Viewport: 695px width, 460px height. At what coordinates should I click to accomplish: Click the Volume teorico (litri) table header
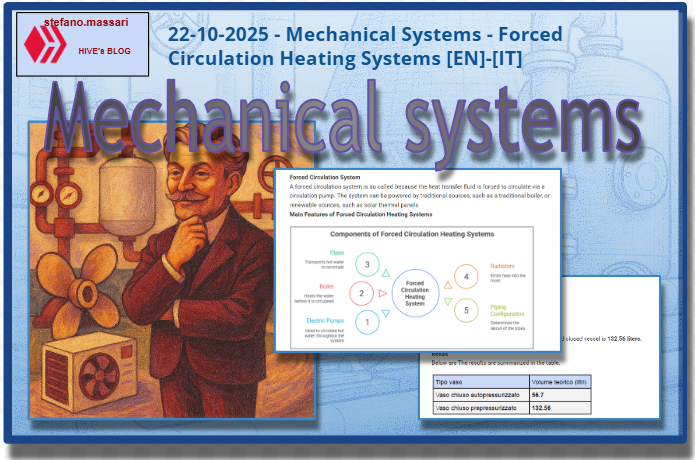pyautogui.click(x=560, y=382)
